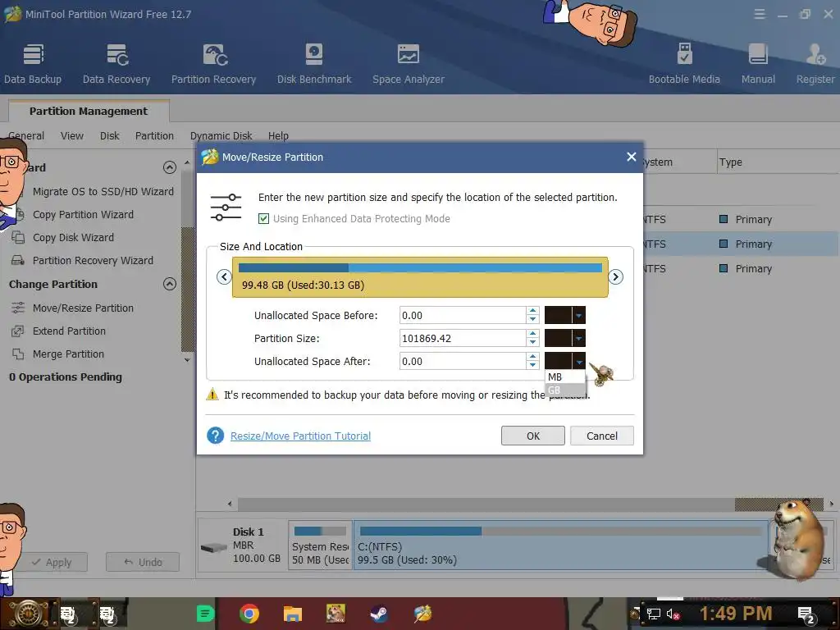Click the taskbar clock showing 1:49 PM
The image size is (840, 630).
736,614
